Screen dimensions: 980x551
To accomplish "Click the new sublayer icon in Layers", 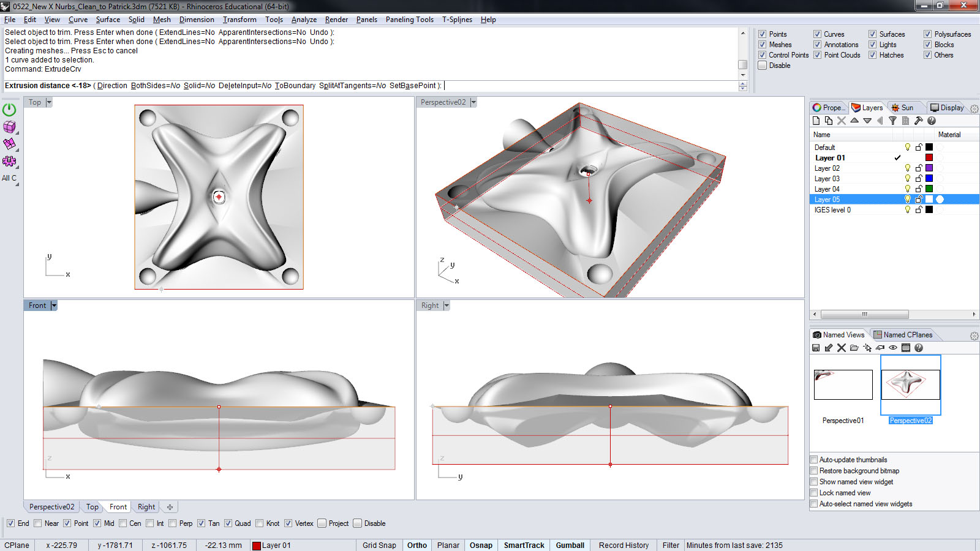I will pos(829,121).
